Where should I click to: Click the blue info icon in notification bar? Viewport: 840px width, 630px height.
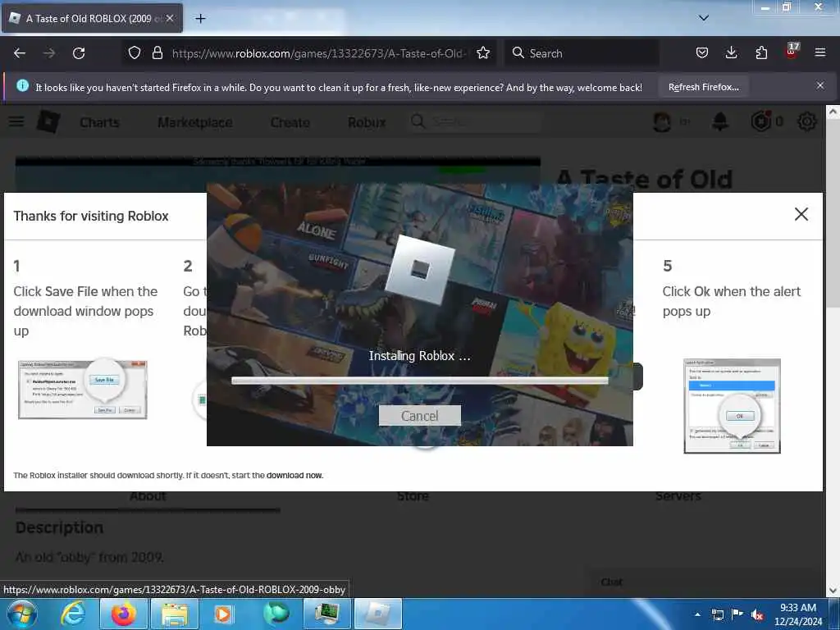coord(22,85)
